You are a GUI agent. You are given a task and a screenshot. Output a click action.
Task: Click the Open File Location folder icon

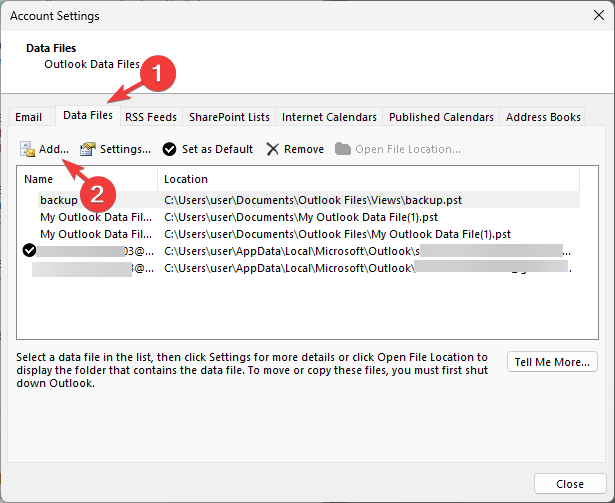tap(342, 149)
